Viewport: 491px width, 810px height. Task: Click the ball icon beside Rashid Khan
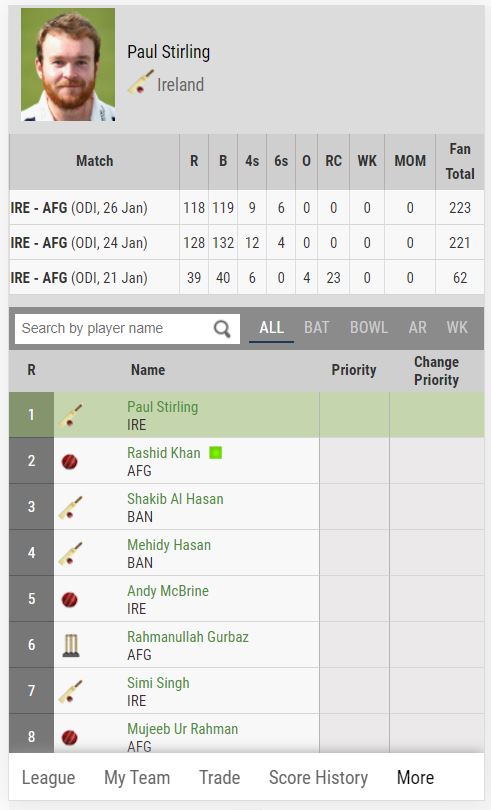point(70,461)
